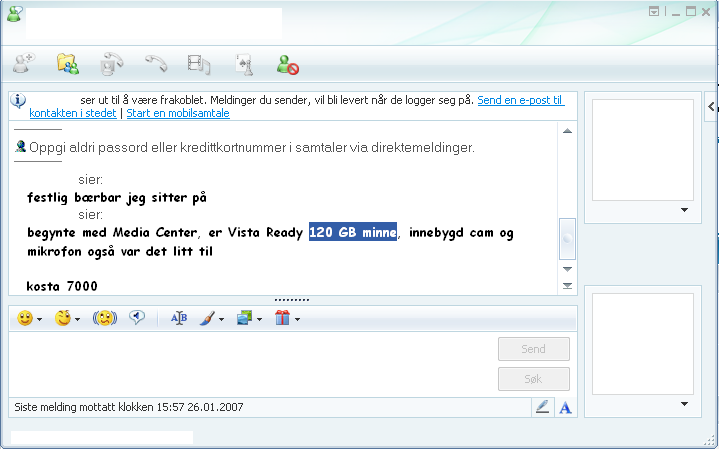Open my display picture options arrow
The height and width of the screenshot is (449, 719).
pos(685,404)
